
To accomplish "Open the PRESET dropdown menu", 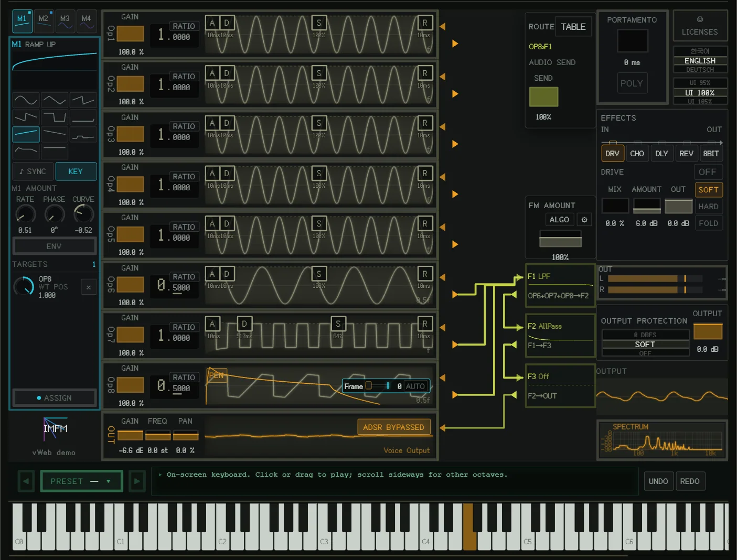I will click(x=81, y=481).
